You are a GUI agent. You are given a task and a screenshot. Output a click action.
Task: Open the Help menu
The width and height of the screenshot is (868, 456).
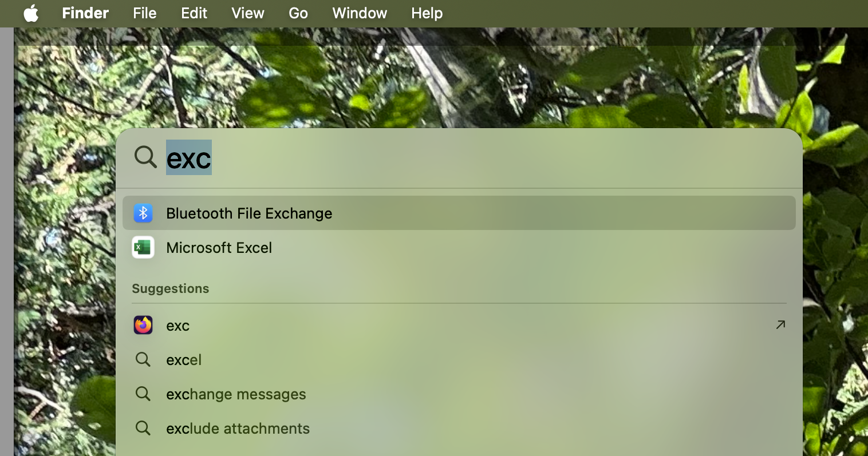427,13
